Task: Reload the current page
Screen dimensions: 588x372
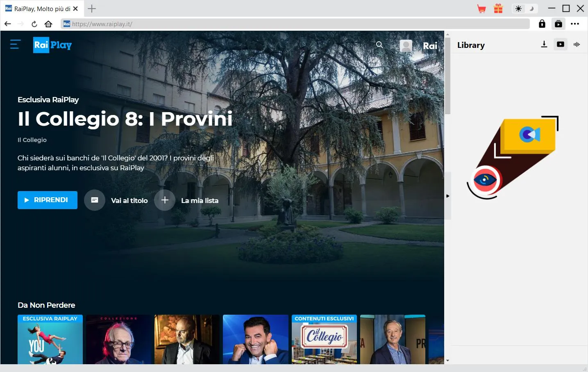Action: point(34,24)
